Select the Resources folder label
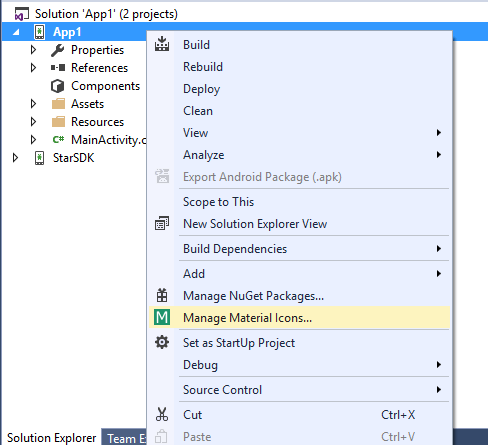 pos(97,122)
